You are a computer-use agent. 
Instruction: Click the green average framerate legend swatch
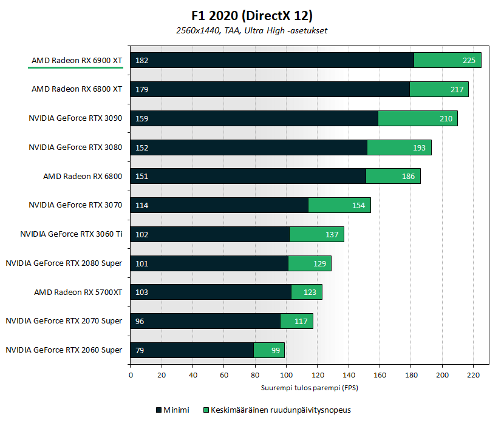[206, 410]
